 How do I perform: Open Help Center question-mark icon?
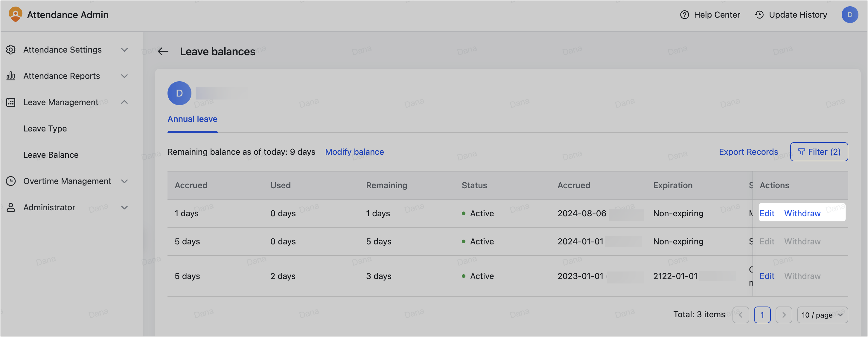(x=684, y=15)
